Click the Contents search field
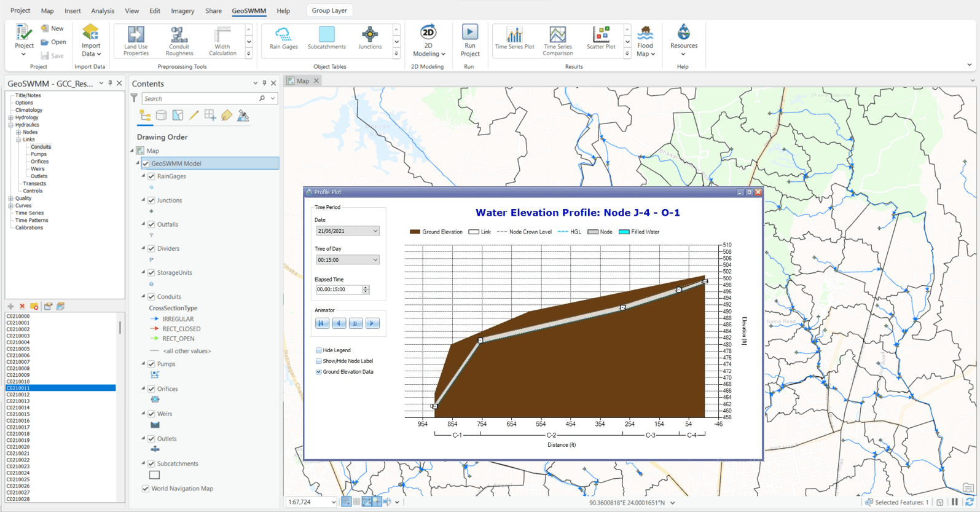This screenshot has width=980, height=512. tap(200, 98)
